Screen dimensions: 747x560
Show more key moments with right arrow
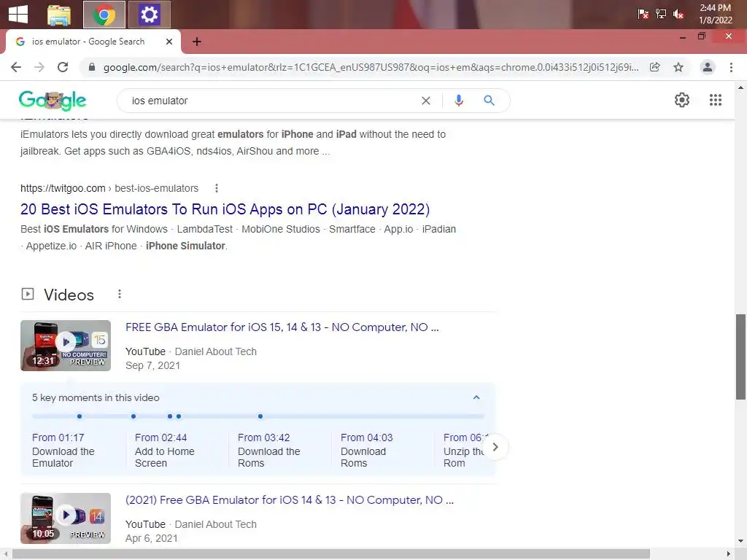click(495, 447)
